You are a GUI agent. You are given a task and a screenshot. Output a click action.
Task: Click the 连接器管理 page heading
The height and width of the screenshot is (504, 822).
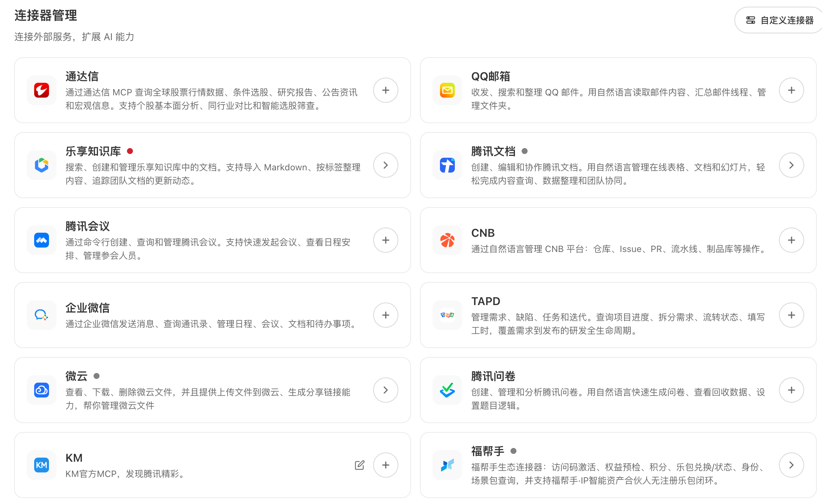click(x=46, y=16)
